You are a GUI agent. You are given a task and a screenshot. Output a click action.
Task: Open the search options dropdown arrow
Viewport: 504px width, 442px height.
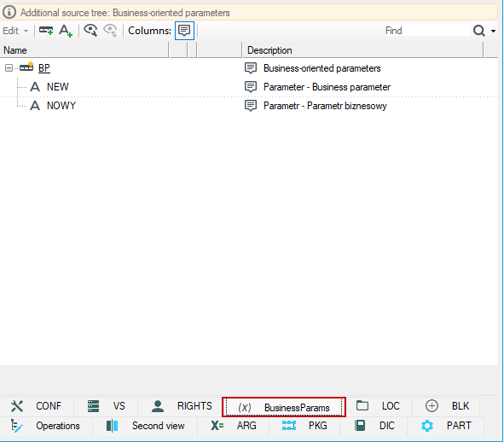tap(493, 32)
